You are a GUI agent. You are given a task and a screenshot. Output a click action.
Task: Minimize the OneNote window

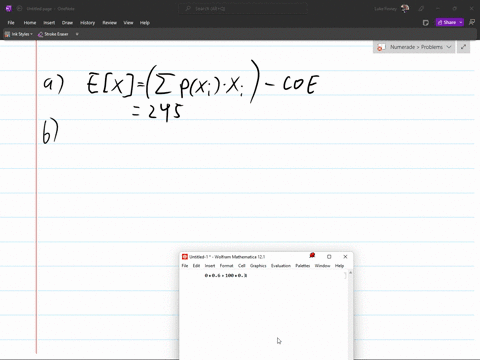[x=438, y=9]
